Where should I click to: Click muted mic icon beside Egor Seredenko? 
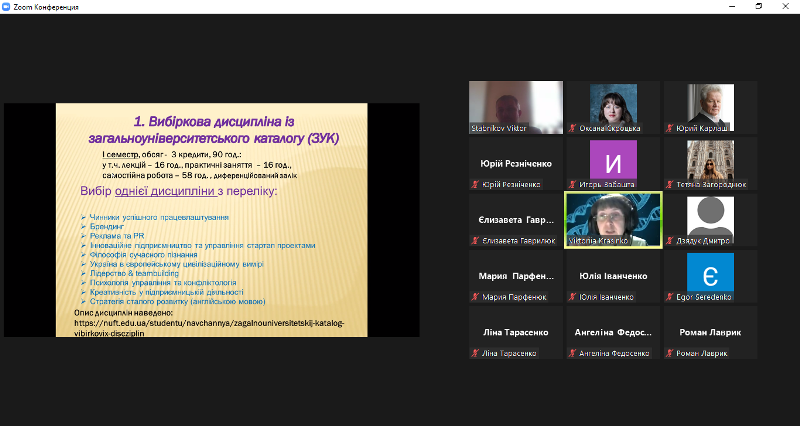click(x=670, y=297)
